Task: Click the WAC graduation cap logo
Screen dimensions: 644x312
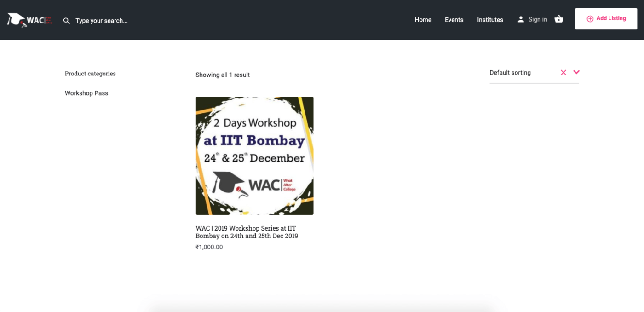Action: (30, 20)
